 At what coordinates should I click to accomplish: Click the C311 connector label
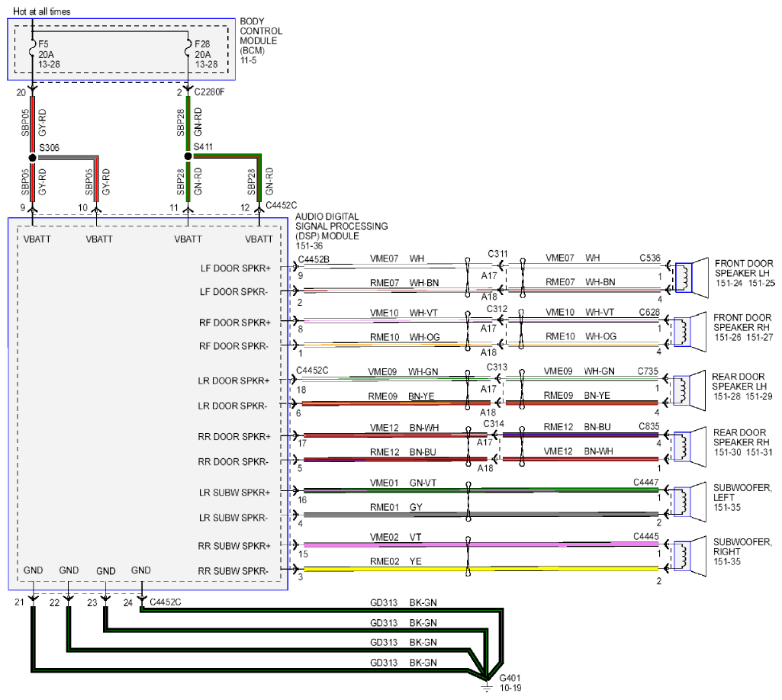pyautogui.click(x=497, y=254)
